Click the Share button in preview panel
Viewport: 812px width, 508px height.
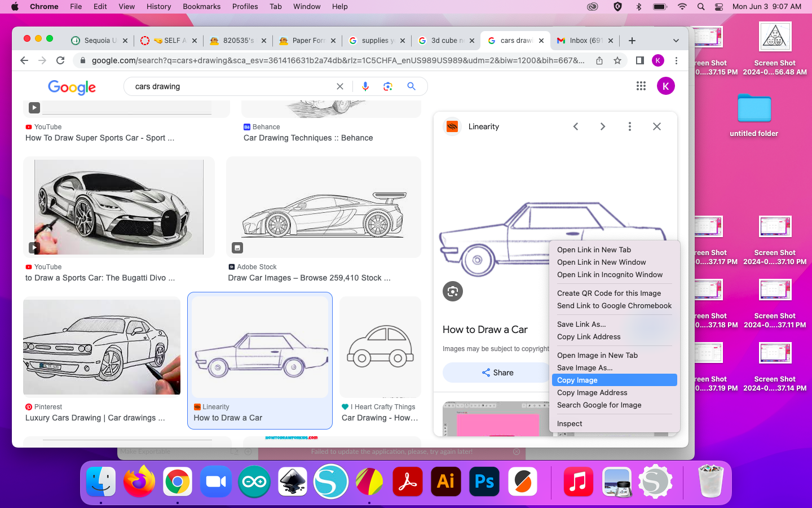click(497, 373)
